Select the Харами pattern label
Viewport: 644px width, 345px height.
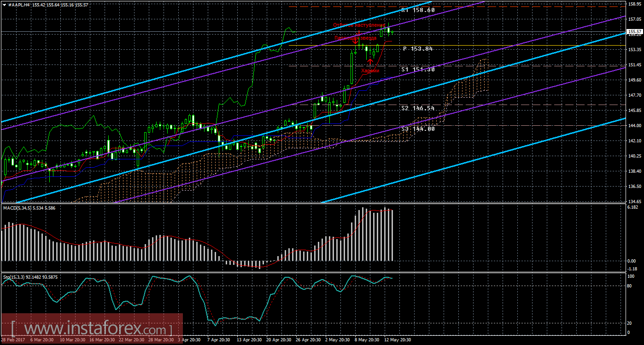click(x=370, y=71)
